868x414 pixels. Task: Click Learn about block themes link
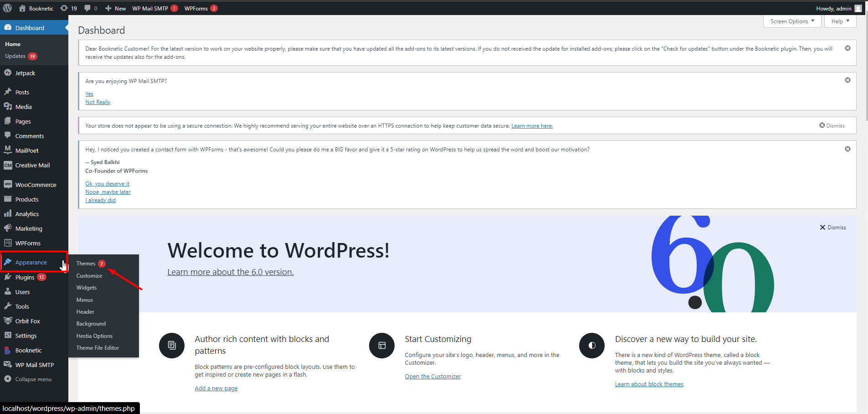click(649, 384)
